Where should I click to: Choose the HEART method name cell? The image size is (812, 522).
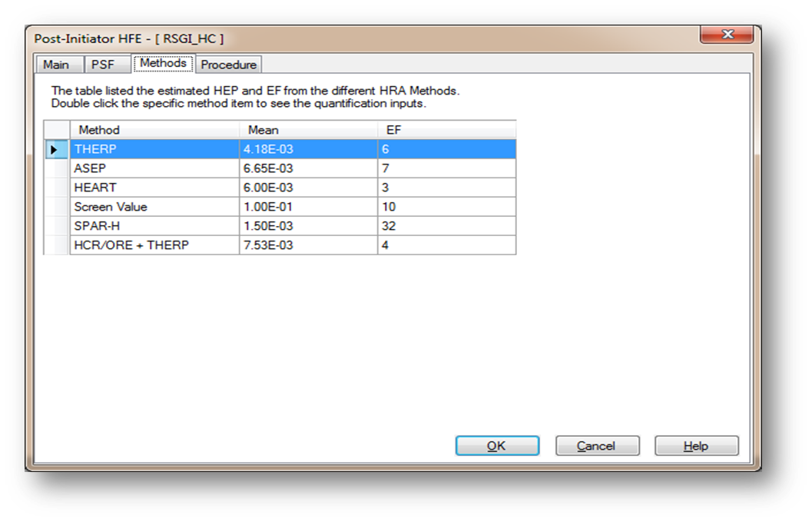[x=154, y=188]
